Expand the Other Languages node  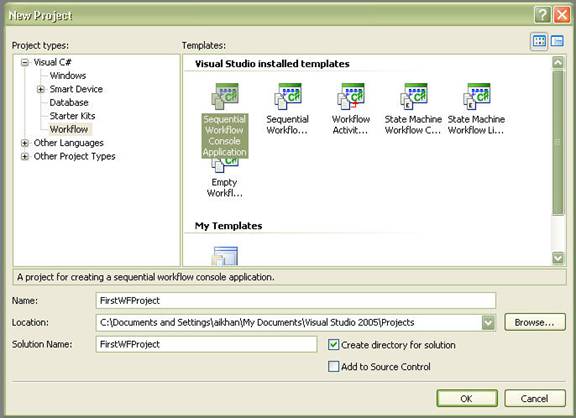25,143
